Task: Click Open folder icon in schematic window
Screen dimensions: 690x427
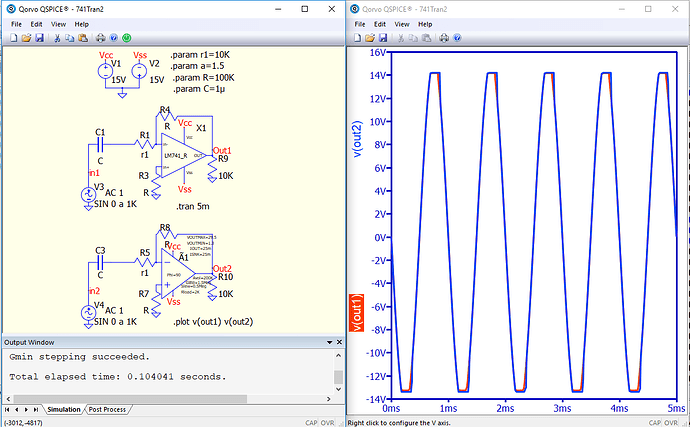Action: [26, 38]
